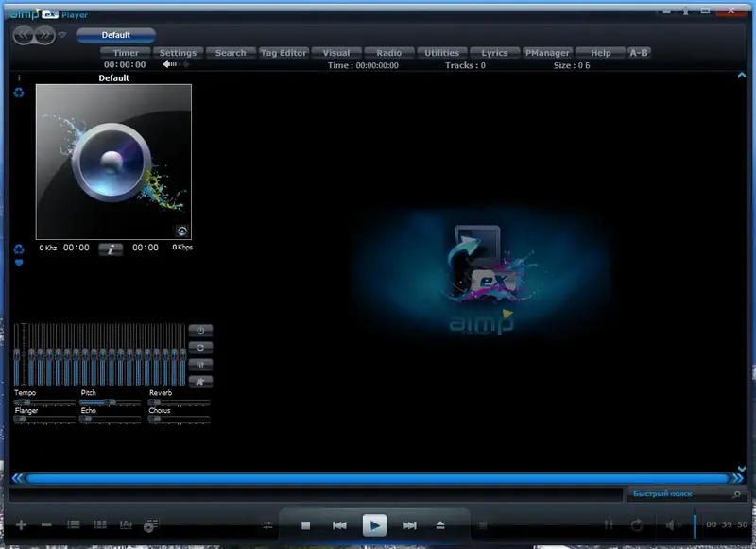The image size is (756, 549).
Task: Toggle the repeat icon near volume
Action: (x=636, y=524)
